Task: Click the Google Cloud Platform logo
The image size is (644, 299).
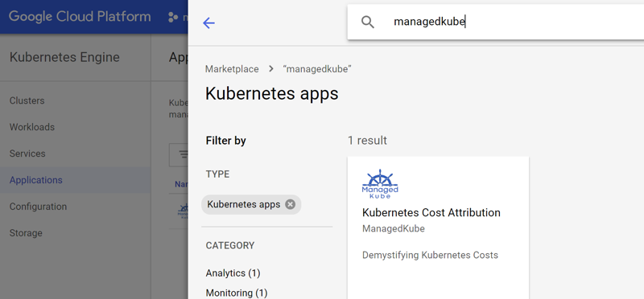Action: [x=80, y=17]
